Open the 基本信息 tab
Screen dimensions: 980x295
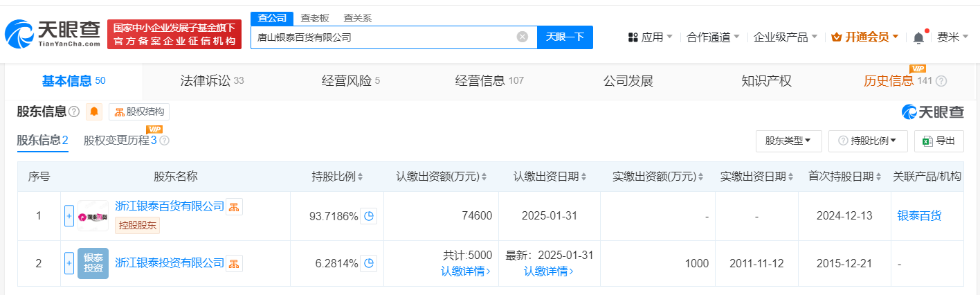coord(73,81)
